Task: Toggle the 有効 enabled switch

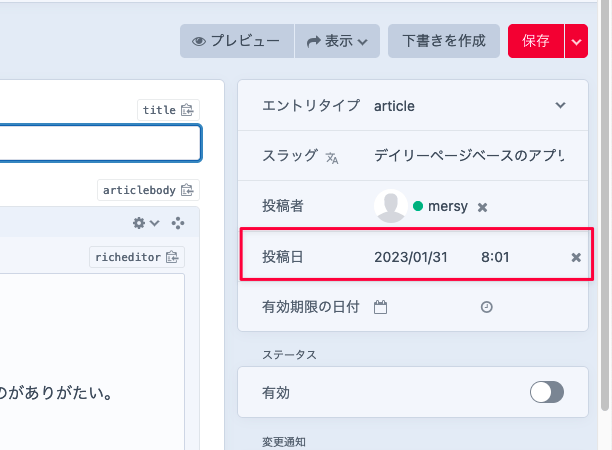Action: click(546, 393)
